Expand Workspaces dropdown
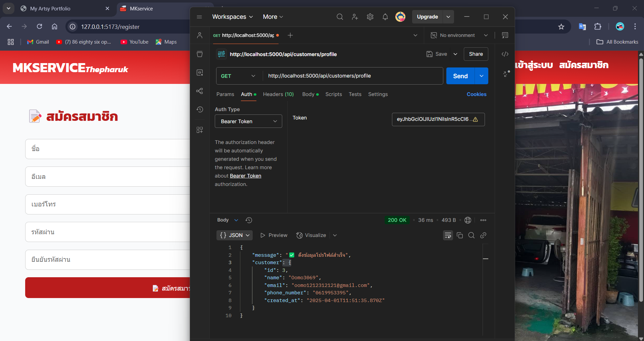This screenshot has height=341, width=644. point(233,17)
